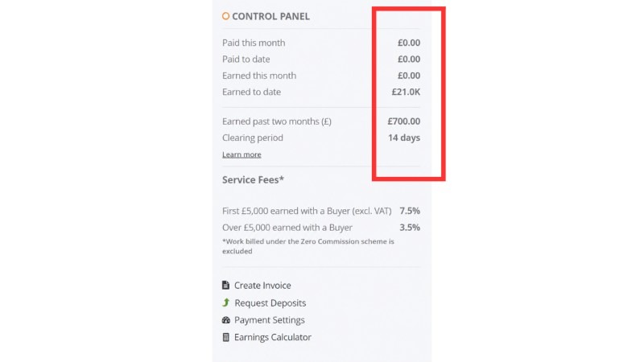Screen dimensions: 644x362
Task: Click the Zero Commission scheme footnote
Action: pos(308,246)
